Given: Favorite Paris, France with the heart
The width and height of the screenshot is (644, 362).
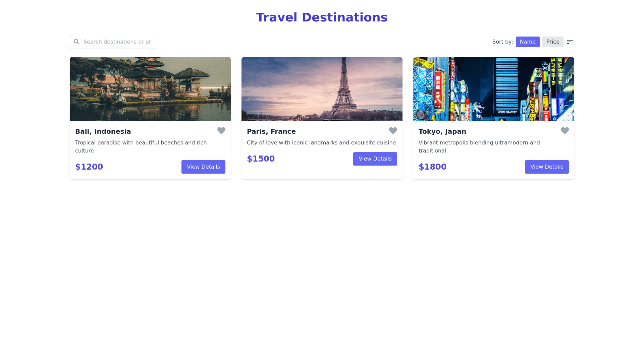Looking at the screenshot, I should 393,131.
